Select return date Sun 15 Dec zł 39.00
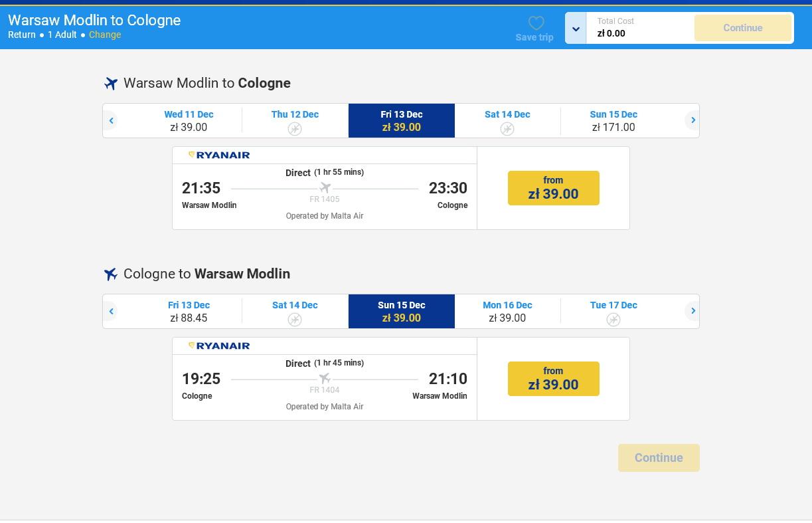This screenshot has width=812, height=523. pos(402,312)
